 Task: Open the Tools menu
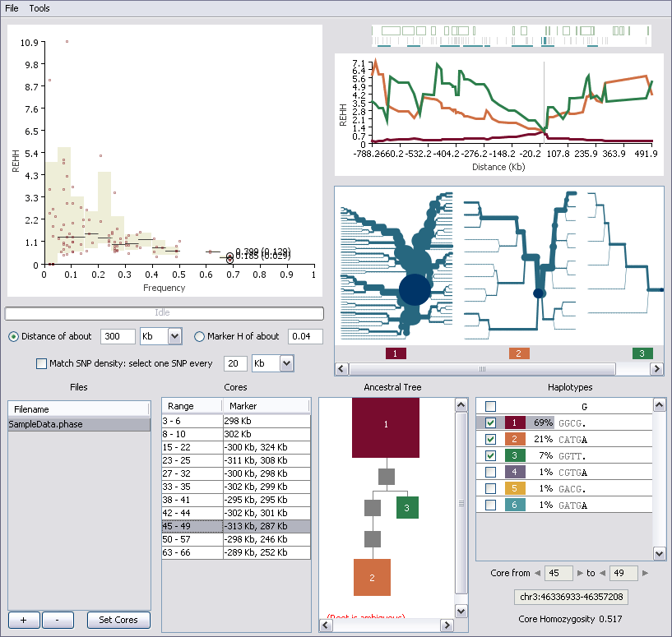[x=39, y=7]
